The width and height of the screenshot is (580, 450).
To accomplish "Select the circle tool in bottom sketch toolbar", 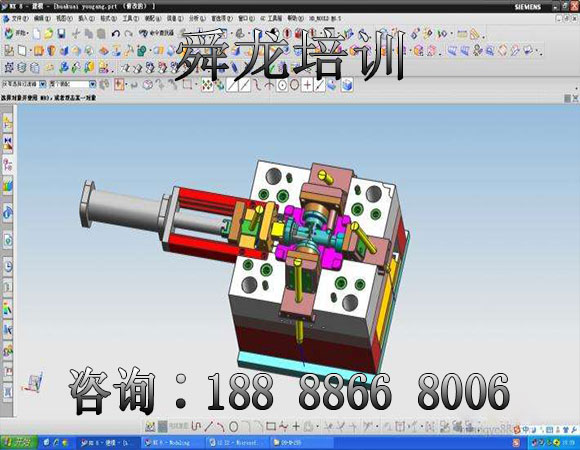I will [x=233, y=427].
